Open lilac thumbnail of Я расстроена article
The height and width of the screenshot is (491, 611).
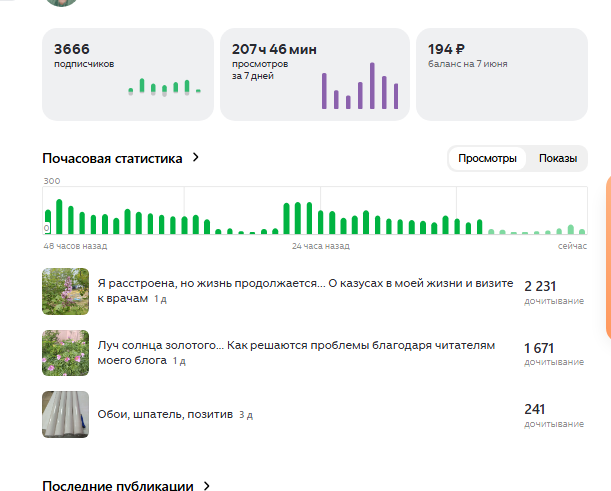click(x=65, y=291)
